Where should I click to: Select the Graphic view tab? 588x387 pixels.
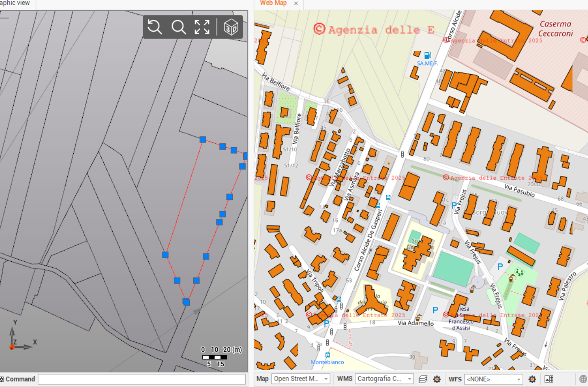[15, 3]
